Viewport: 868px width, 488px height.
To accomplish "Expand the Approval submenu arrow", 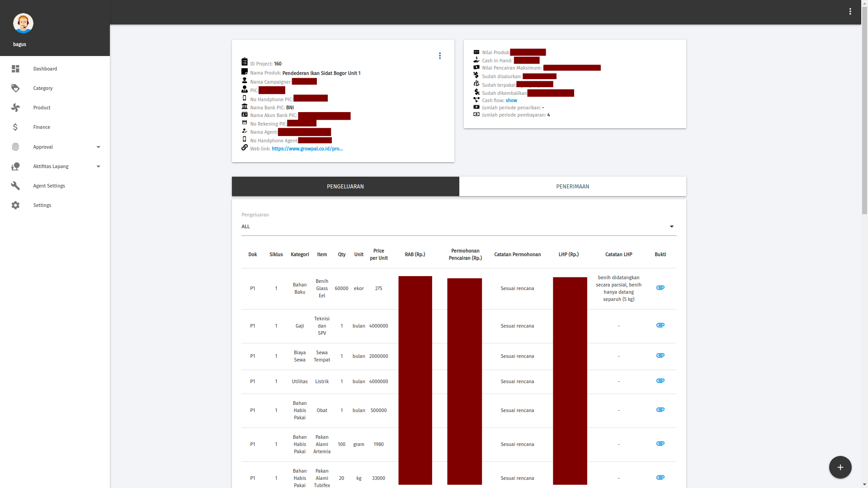I will pos(98,147).
